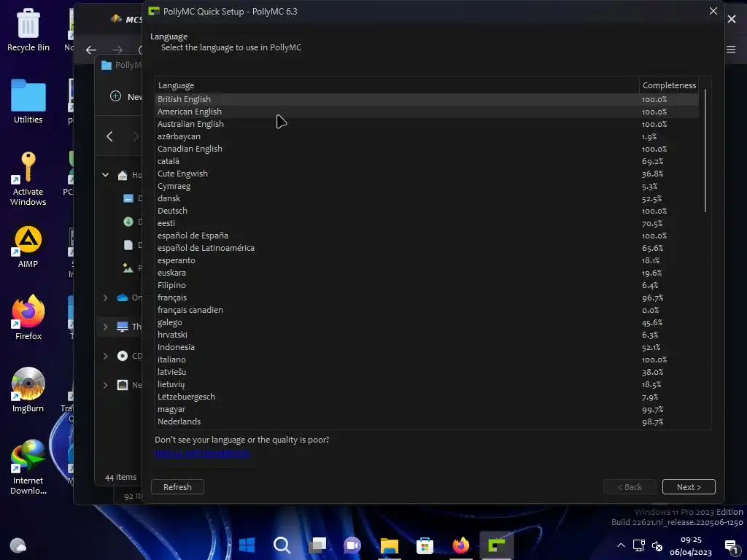Open taskbar Search
The image size is (747, 560).
click(x=282, y=545)
